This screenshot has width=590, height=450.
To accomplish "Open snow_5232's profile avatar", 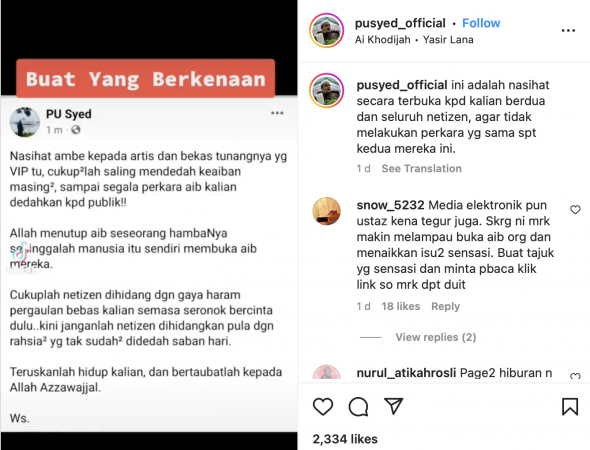I will point(327,211).
